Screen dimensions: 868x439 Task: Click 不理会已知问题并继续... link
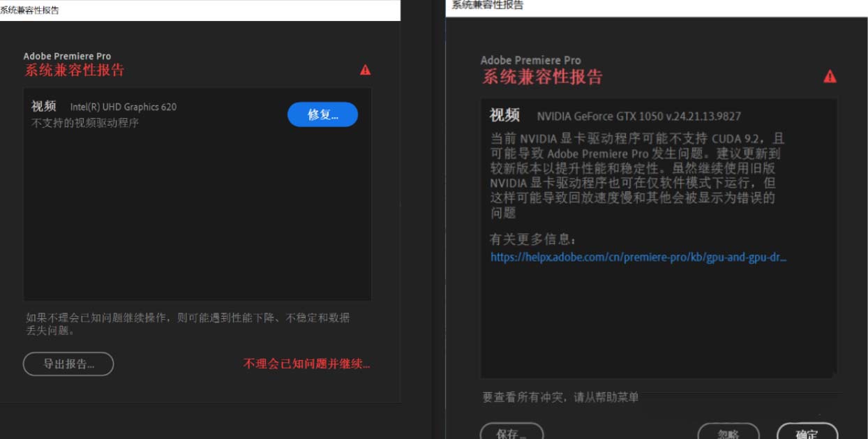pos(306,364)
